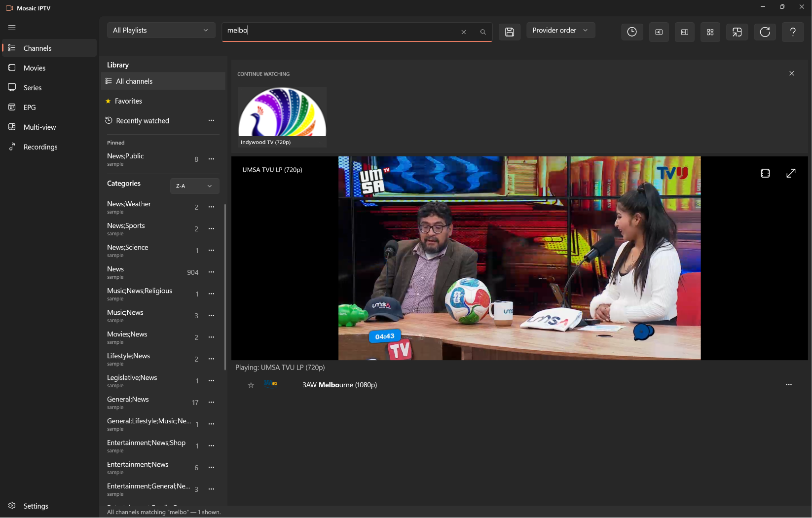The height and width of the screenshot is (518, 812).
Task: Open more options for the News category
Action: pyautogui.click(x=211, y=272)
